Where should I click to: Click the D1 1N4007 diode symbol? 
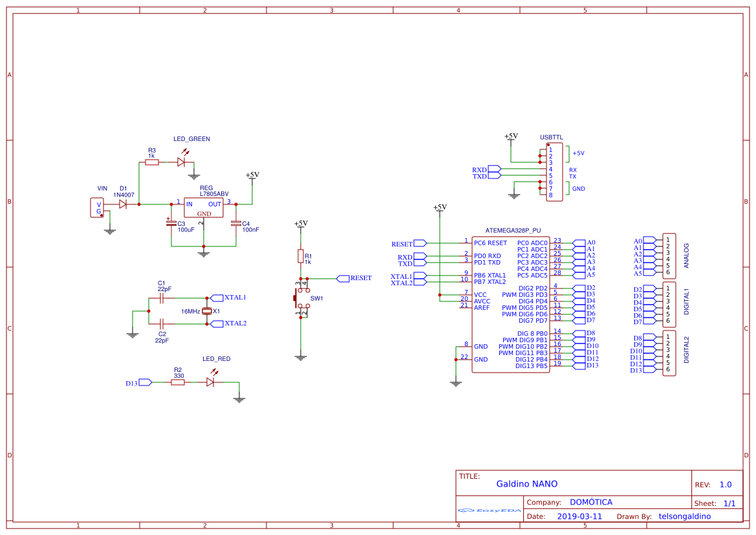(x=123, y=204)
